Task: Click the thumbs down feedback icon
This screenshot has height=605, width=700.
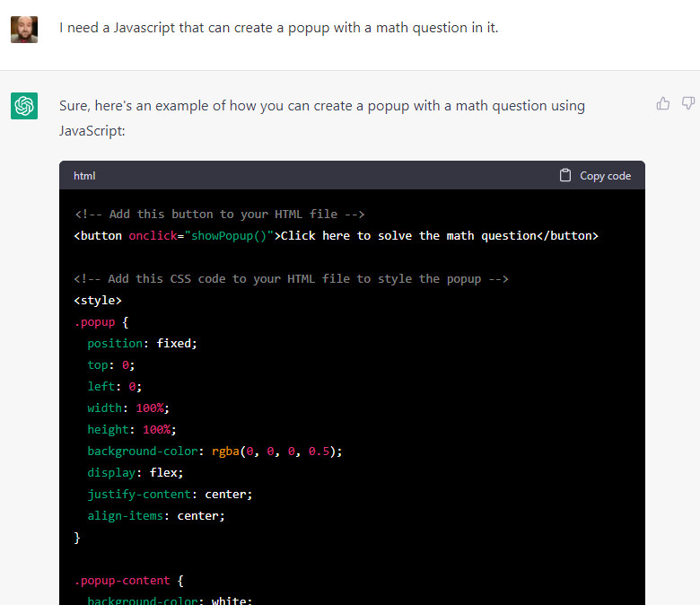Action: tap(688, 104)
